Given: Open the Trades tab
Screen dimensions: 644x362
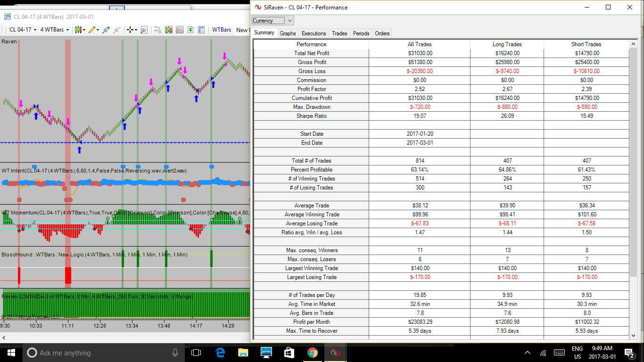Looking at the screenshot, I should click(339, 33).
